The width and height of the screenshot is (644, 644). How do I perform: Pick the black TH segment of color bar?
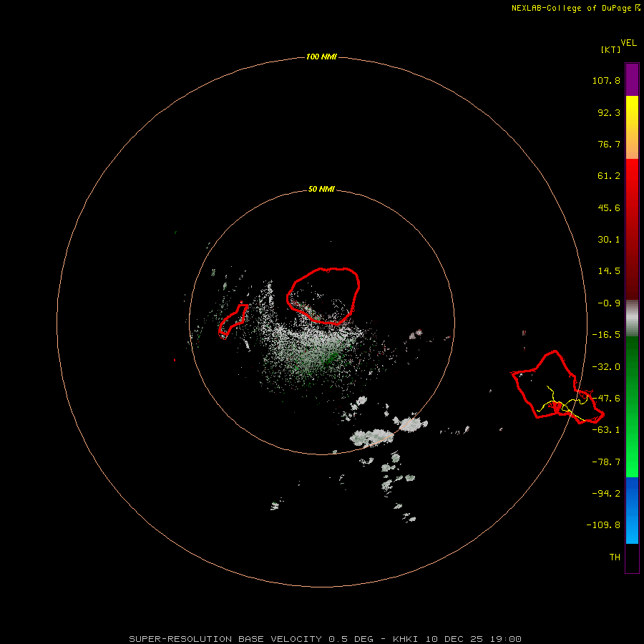coord(632,557)
